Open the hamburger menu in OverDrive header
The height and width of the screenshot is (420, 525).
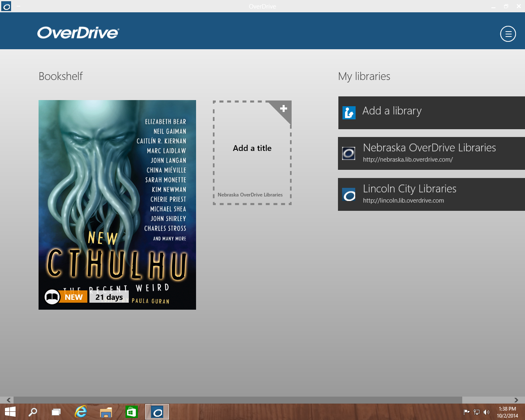508,34
